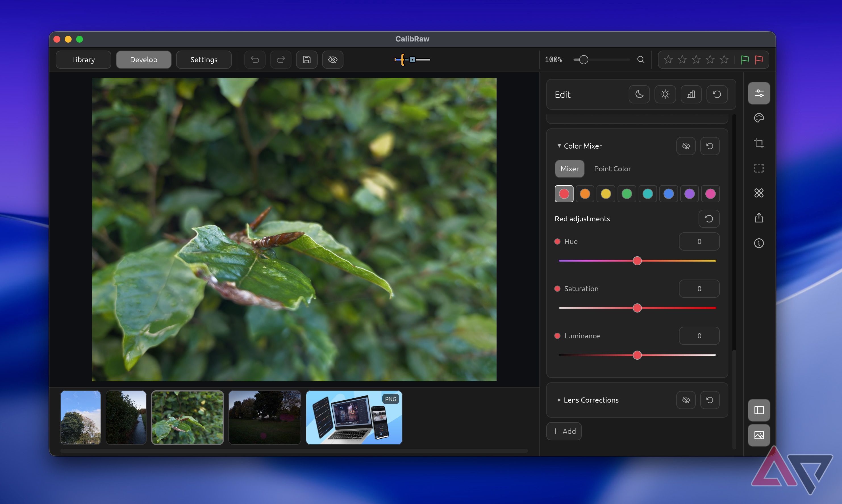Open the adjustments sliders panel icon

pos(759,93)
